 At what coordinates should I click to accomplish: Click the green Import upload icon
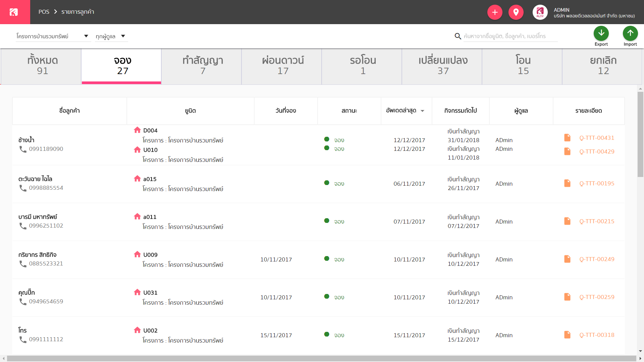[x=630, y=33]
